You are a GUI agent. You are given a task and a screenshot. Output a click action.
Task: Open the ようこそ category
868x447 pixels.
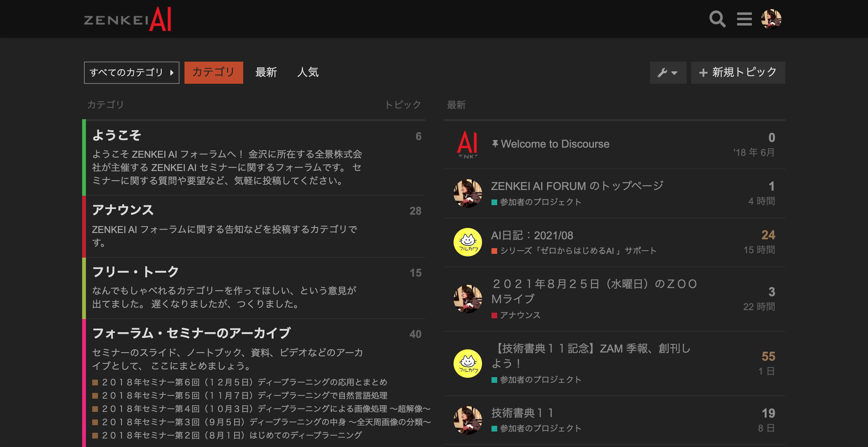coord(117,135)
